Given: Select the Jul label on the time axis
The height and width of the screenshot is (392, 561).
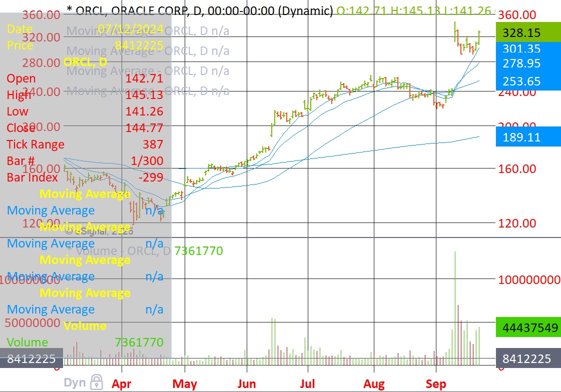Looking at the screenshot, I should (307, 383).
